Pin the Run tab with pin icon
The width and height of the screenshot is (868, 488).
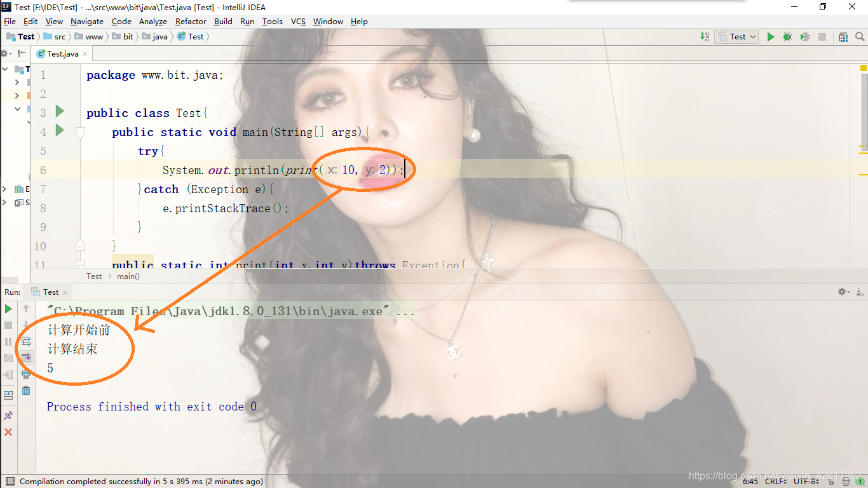pyautogui.click(x=8, y=416)
